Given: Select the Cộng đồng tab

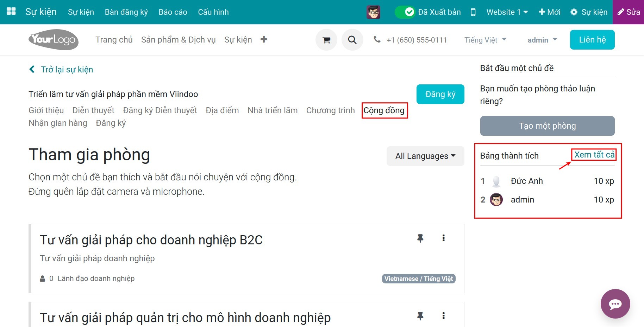Looking at the screenshot, I should tap(384, 110).
